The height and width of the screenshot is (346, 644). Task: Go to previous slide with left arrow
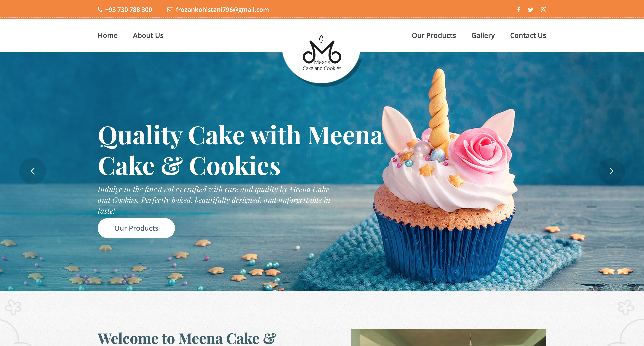pyautogui.click(x=33, y=171)
